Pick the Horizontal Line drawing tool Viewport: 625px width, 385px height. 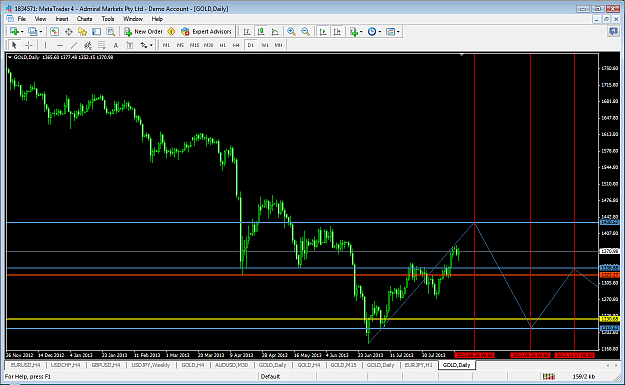(x=60, y=45)
